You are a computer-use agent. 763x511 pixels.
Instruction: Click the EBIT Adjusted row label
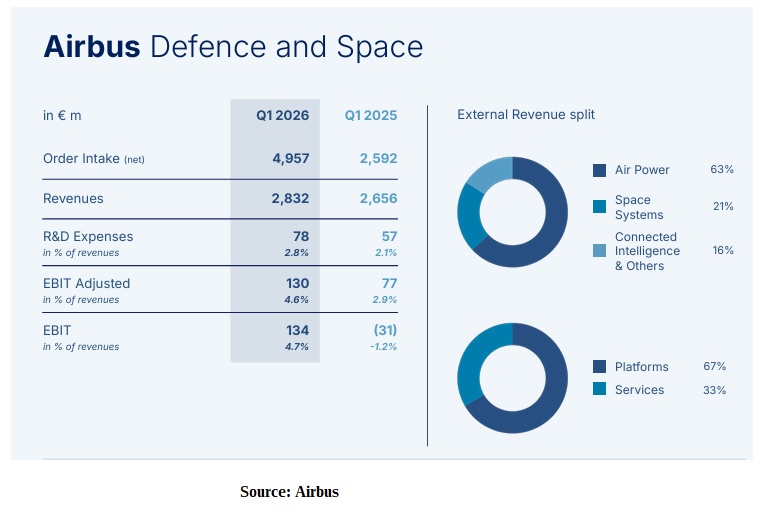tap(86, 283)
